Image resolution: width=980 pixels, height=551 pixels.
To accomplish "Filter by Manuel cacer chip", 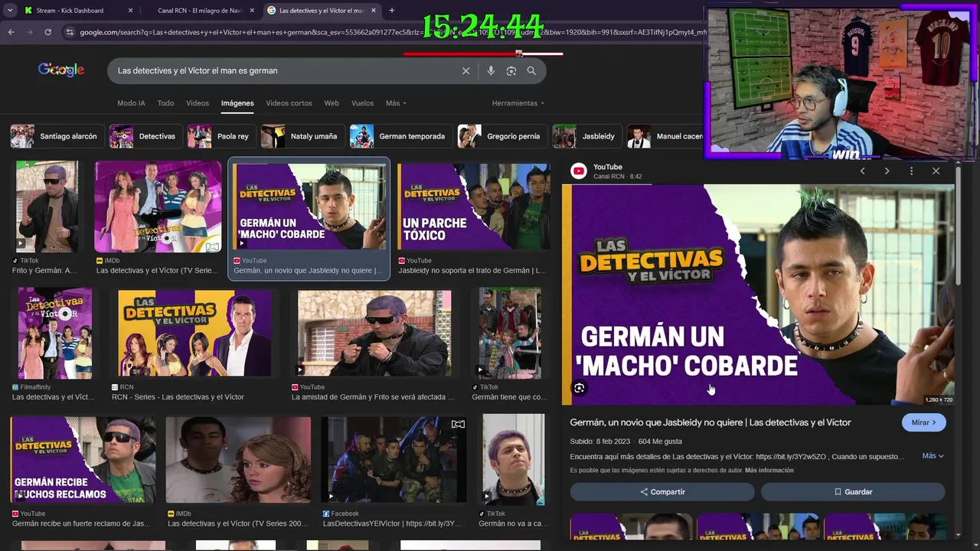I will [x=665, y=136].
